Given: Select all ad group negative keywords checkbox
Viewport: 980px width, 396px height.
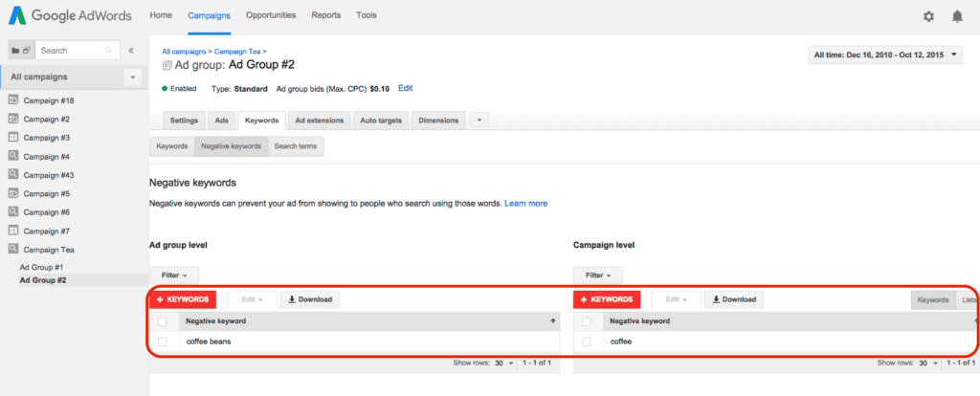Looking at the screenshot, I should (x=163, y=321).
